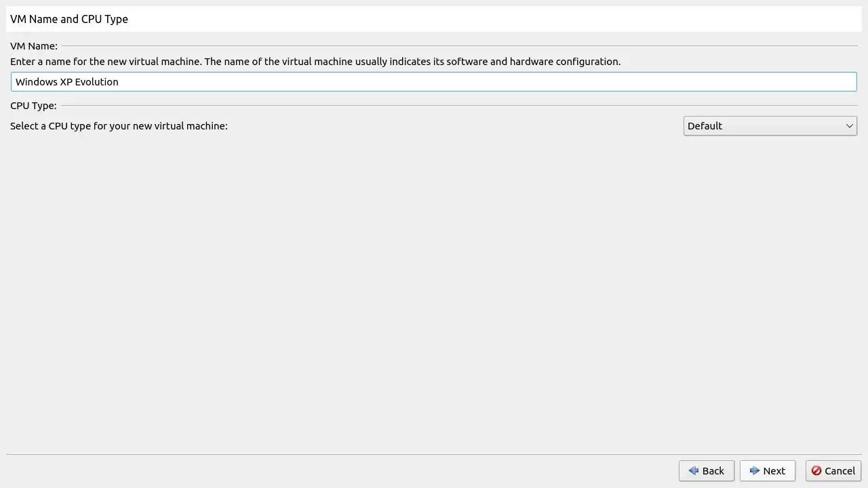868x488 pixels.
Task: Go Back to the previous page
Action: (x=707, y=471)
